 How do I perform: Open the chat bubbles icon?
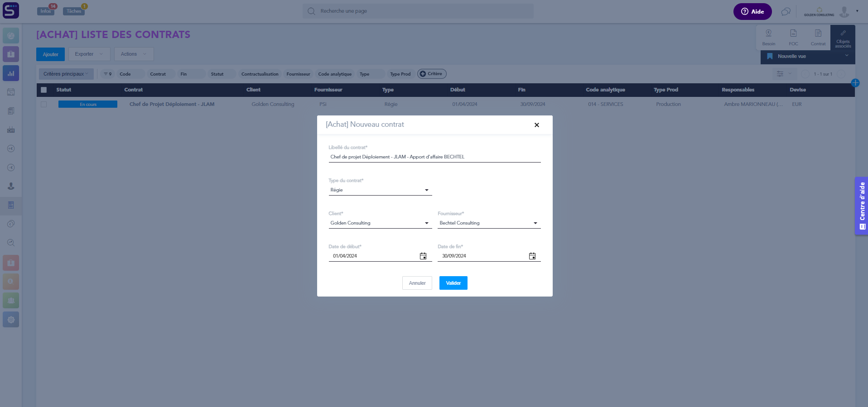coord(786,12)
